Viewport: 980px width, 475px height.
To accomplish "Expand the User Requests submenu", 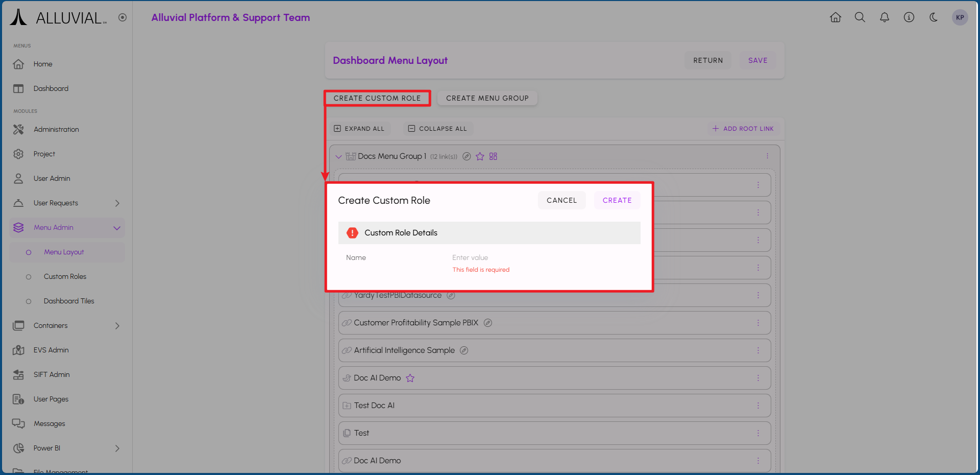I will [x=117, y=203].
